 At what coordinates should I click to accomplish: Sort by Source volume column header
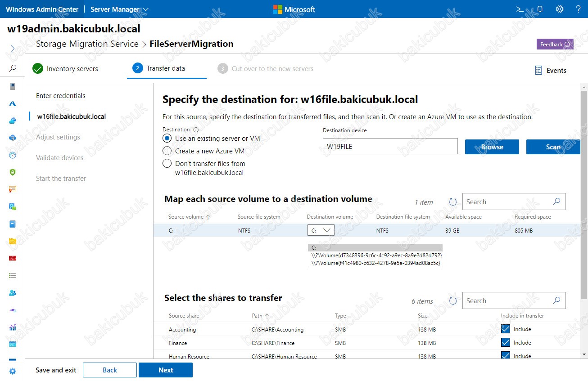pyautogui.click(x=189, y=217)
